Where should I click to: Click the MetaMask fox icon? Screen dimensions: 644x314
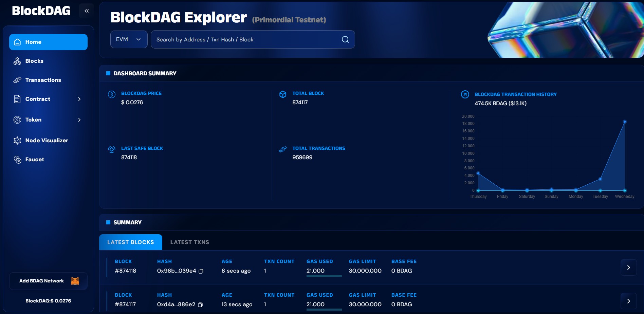coord(75,281)
